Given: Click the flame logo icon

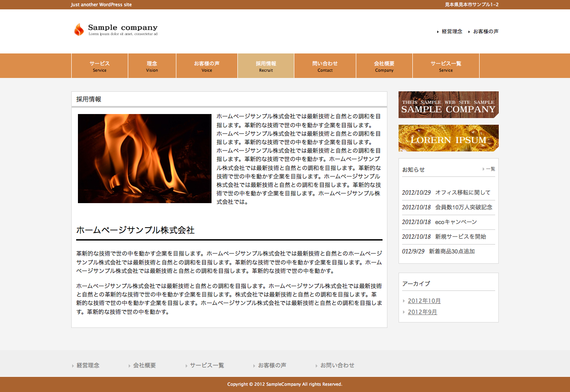Looking at the screenshot, I should point(79,29).
